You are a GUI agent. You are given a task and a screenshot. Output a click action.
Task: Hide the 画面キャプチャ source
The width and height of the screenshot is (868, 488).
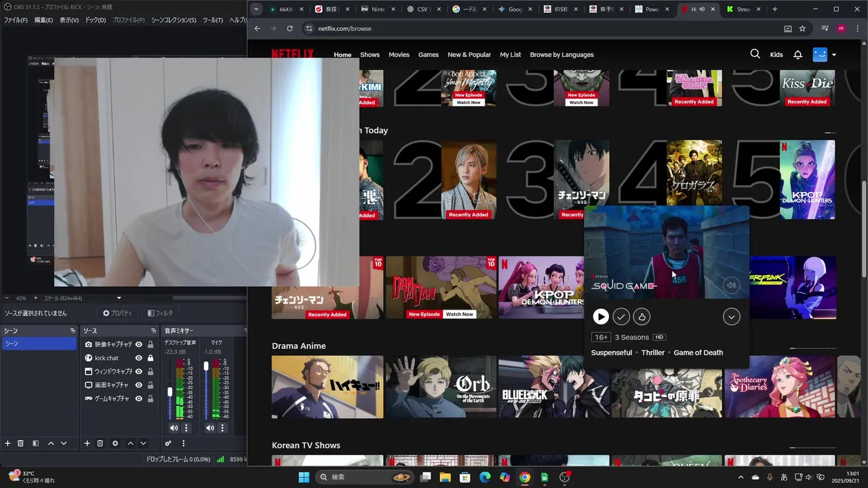click(x=138, y=385)
